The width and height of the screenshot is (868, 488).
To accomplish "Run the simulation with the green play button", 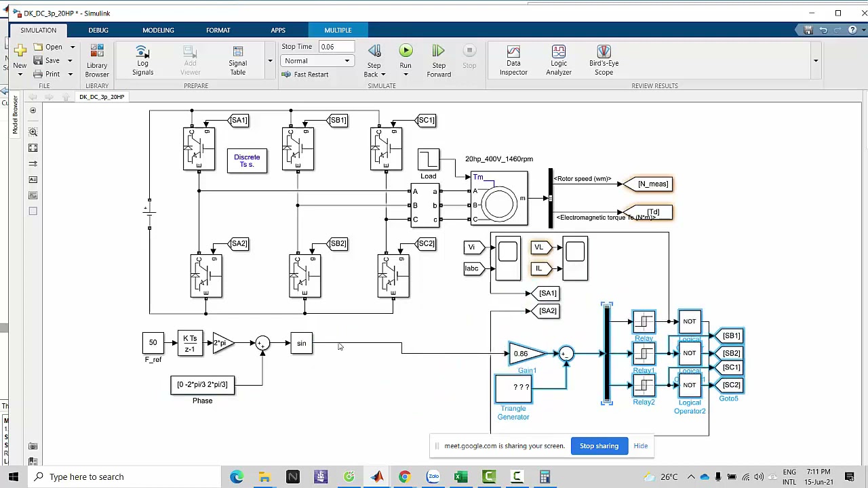I will pyautogui.click(x=406, y=51).
